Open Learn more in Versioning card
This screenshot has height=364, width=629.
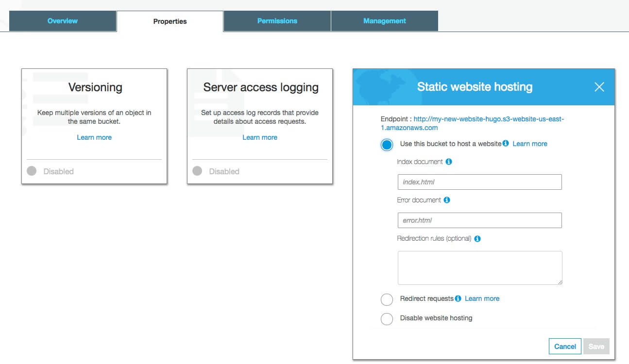pos(94,137)
